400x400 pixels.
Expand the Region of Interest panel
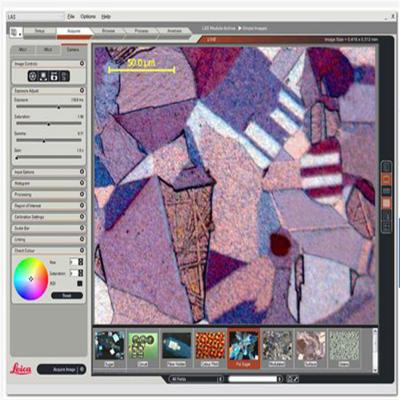(82, 205)
